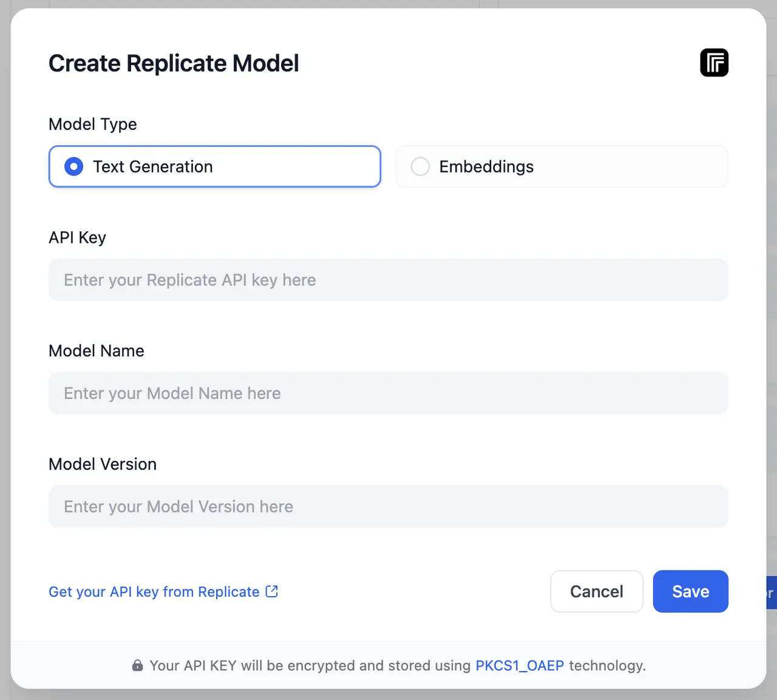Select the Text Generation radio button
This screenshot has height=700, width=777.
[74, 166]
